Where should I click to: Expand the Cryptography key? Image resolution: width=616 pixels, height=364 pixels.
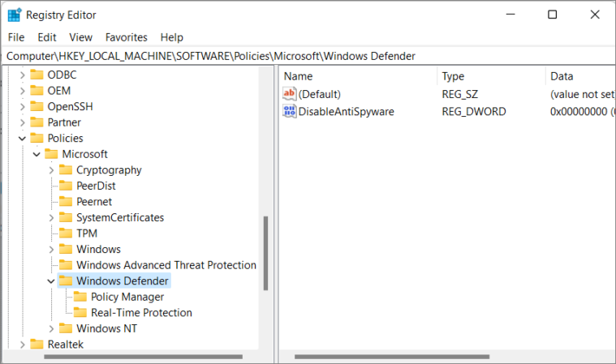click(51, 170)
